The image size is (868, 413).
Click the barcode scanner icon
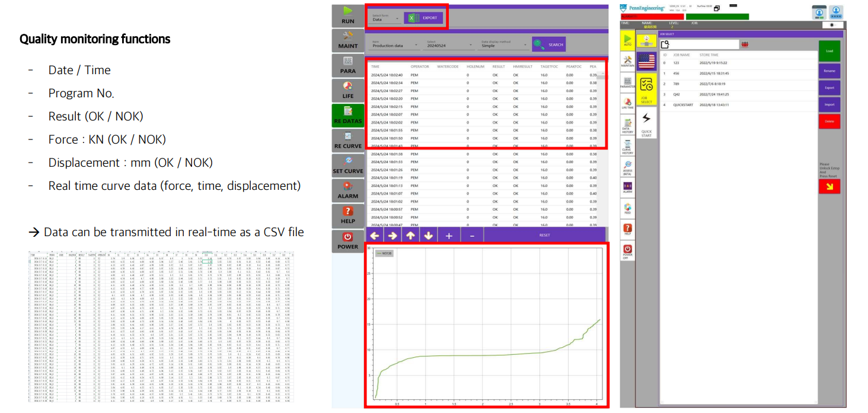click(745, 45)
